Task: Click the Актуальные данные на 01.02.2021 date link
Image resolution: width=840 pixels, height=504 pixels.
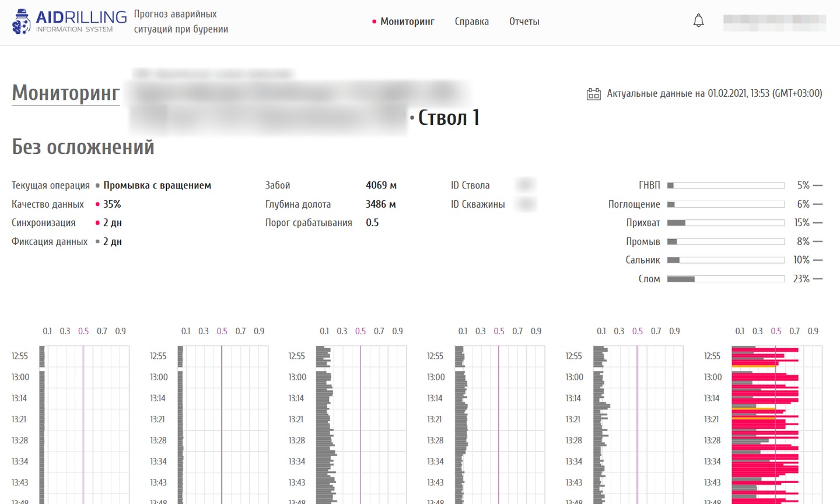Action: pos(715,93)
